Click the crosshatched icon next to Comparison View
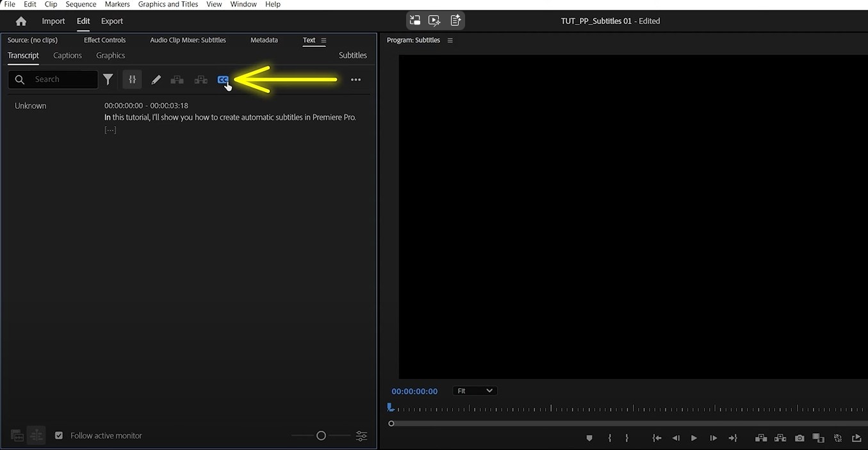This screenshot has width=868, height=450. click(x=837, y=438)
